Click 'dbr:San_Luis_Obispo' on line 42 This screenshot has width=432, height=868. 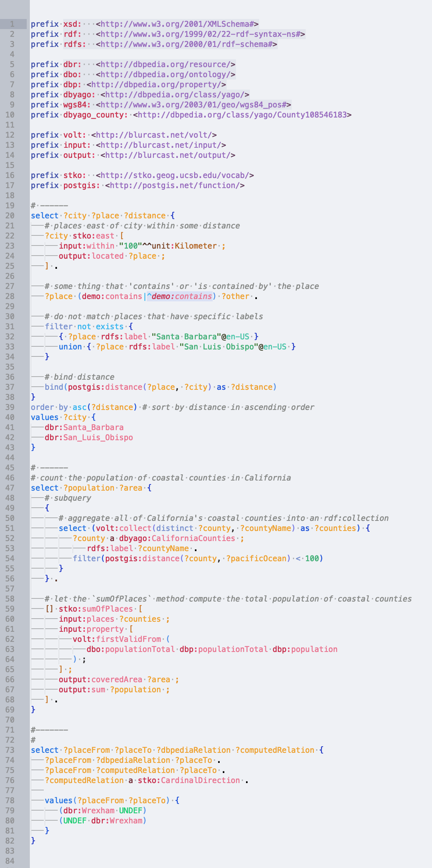89,437
